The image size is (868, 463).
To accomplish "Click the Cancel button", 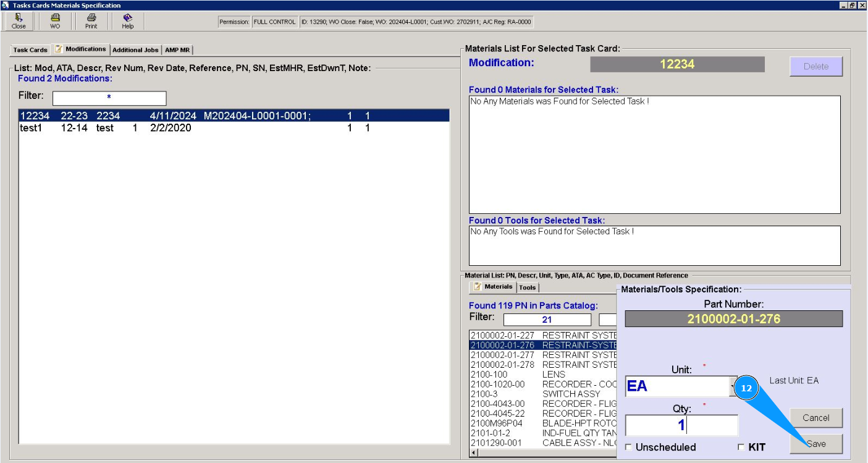I will coord(815,418).
